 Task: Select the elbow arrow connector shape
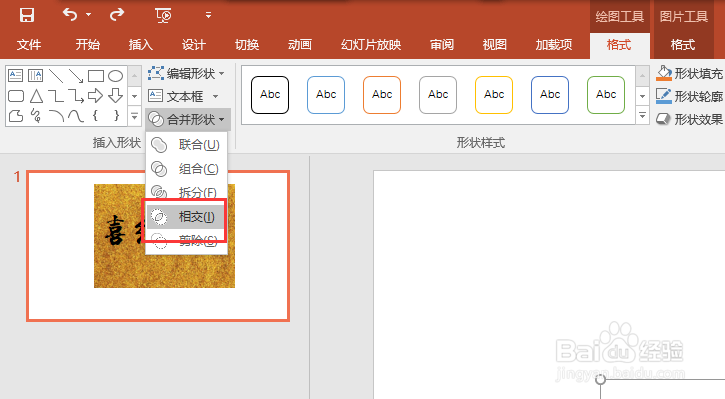[76, 96]
